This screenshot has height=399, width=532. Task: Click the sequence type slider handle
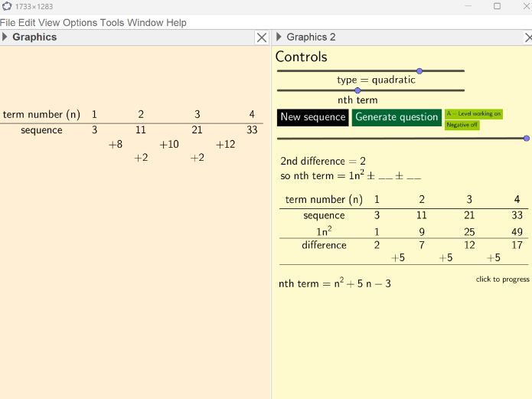419,71
